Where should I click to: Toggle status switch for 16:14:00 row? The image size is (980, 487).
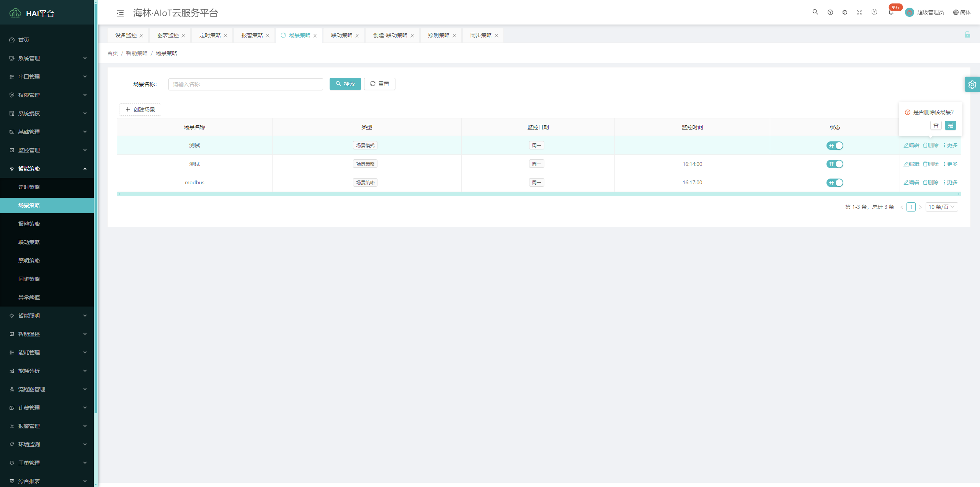click(835, 164)
